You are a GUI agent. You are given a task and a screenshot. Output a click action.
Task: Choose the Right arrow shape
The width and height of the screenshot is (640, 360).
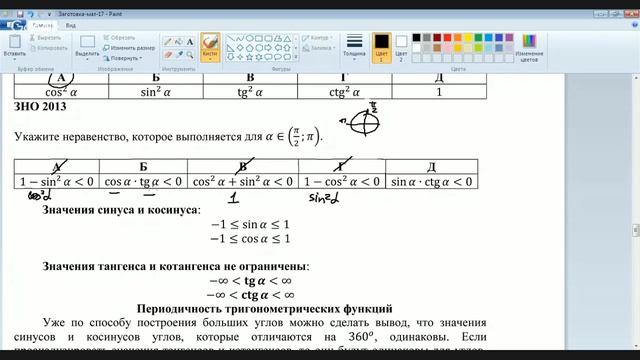pyautogui.click(x=268, y=48)
